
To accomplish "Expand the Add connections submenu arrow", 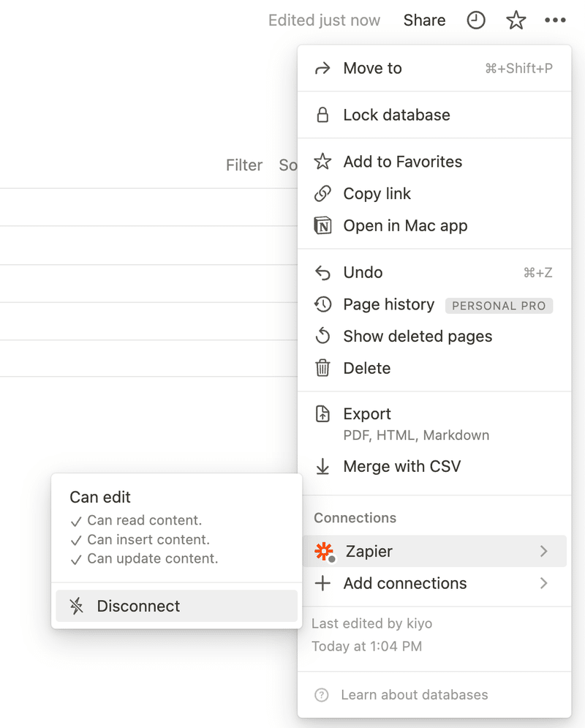I will click(x=544, y=583).
